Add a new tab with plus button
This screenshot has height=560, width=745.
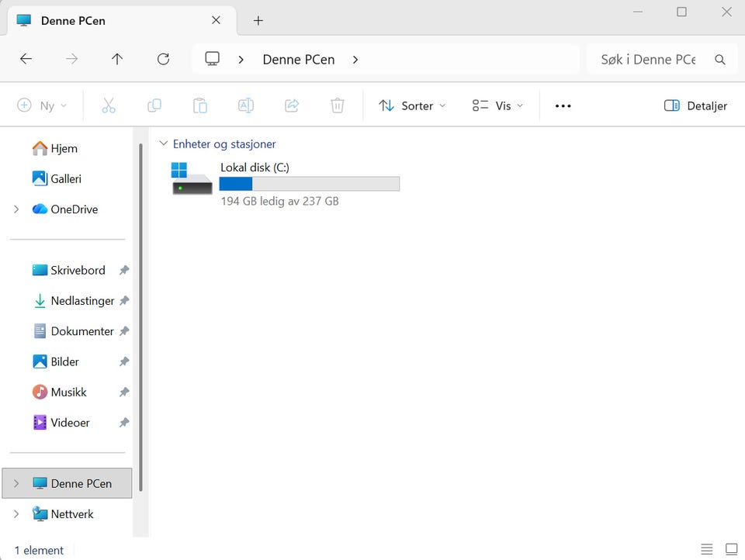pos(258,20)
